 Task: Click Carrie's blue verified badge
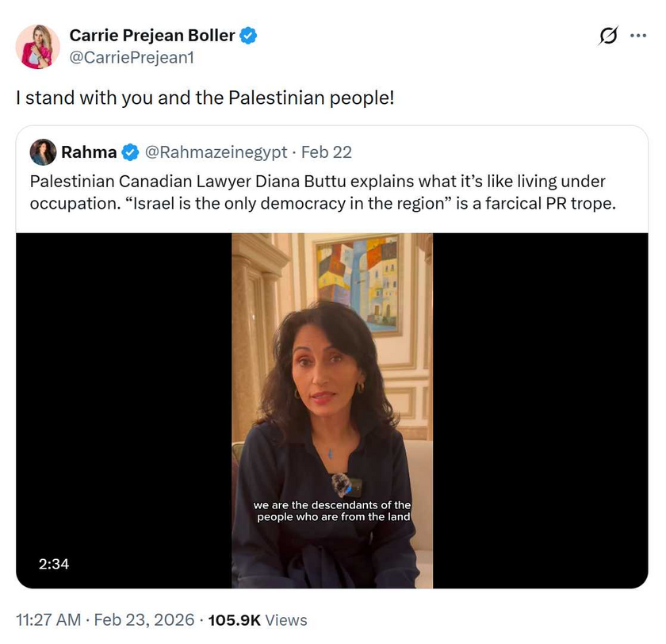point(248,36)
